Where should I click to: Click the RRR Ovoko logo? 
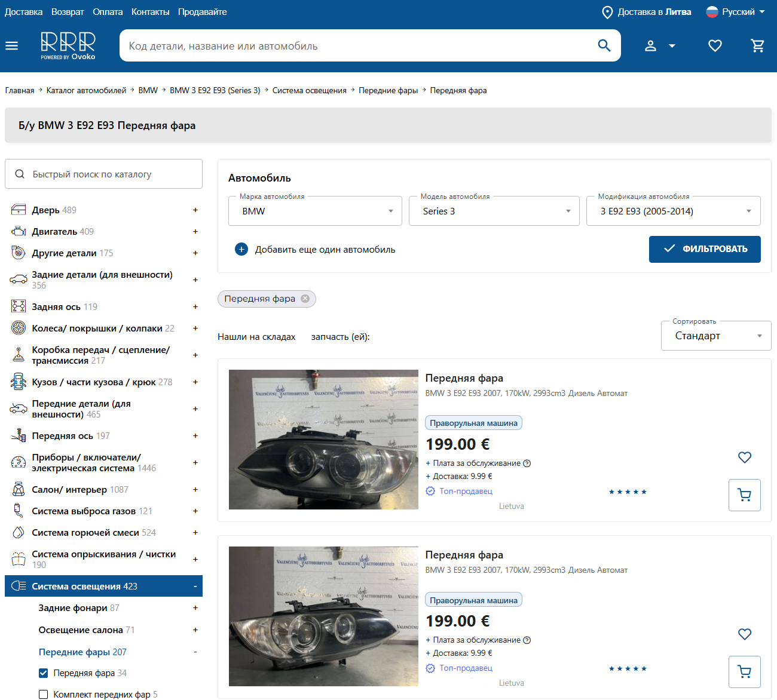click(68, 46)
